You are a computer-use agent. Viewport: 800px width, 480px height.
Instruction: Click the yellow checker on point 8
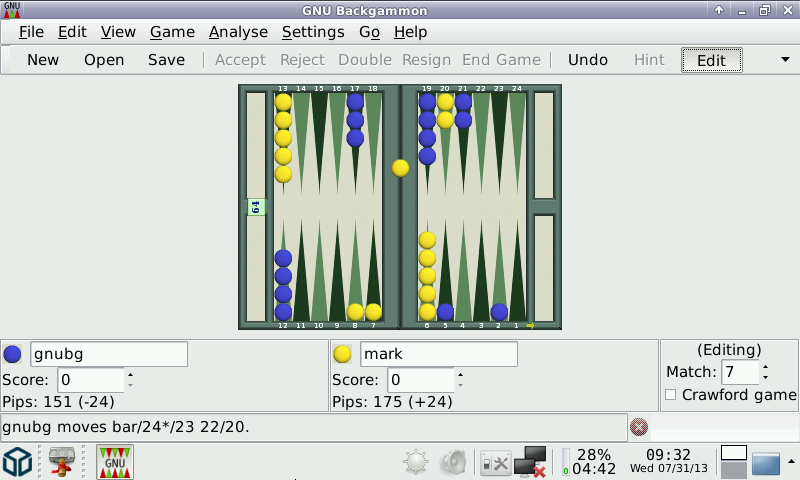[x=355, y=312]
